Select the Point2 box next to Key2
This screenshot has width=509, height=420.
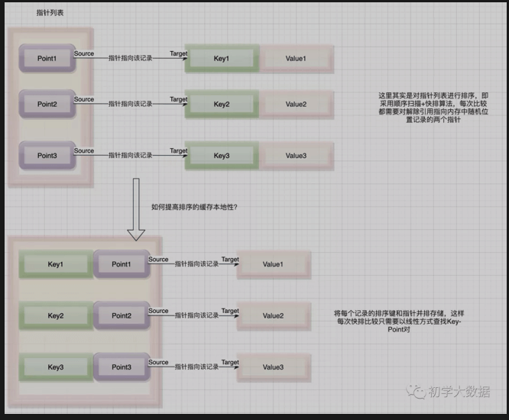(x=122, y=315)
